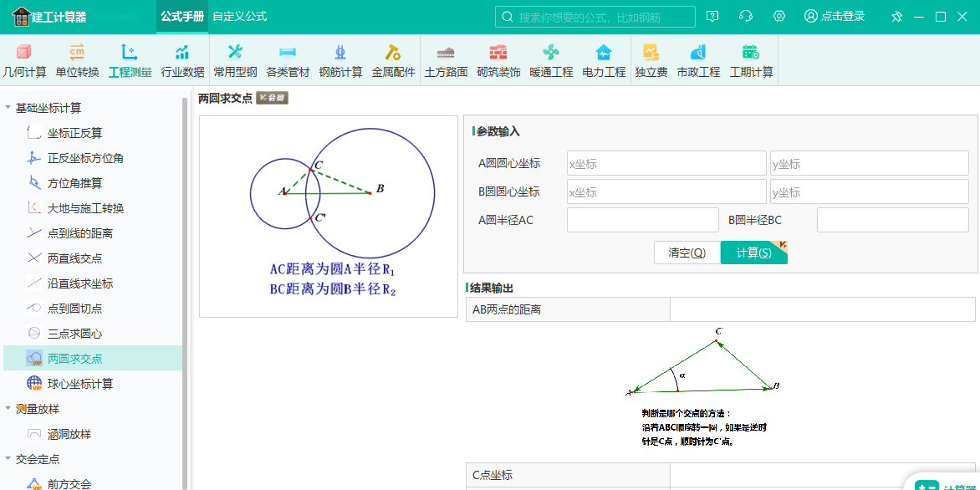Click 清空(Q) button
Image resolution: width=980 pixels, height=490 pixels.
(x=687, y=253)
